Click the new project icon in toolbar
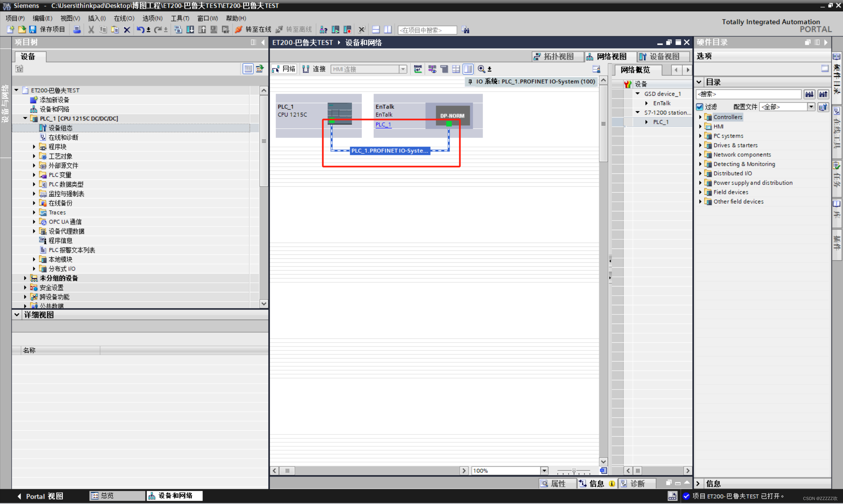The height and width of the screenshot is (504, 843). tap(11, 30)
